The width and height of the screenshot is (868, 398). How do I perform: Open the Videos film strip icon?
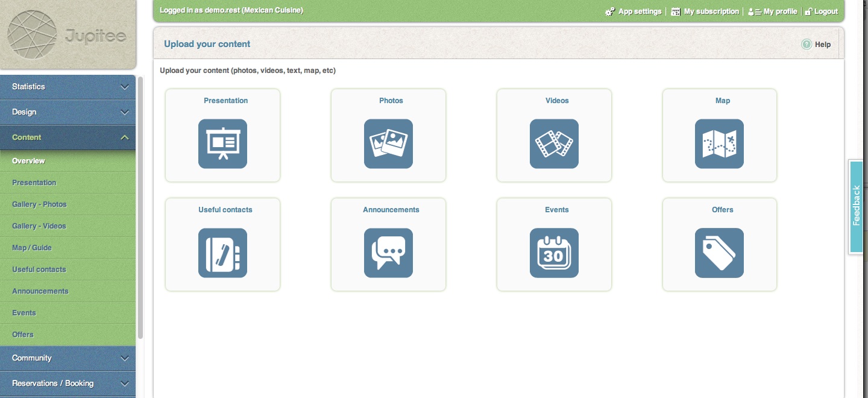tap(554, 144)
